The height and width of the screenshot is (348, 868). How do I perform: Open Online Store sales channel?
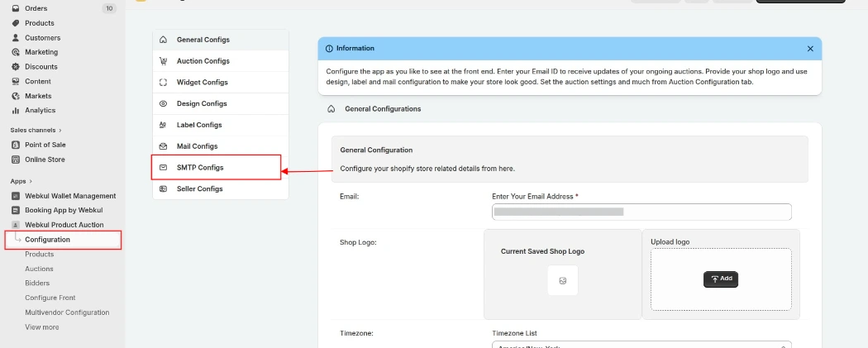(45, 160)
